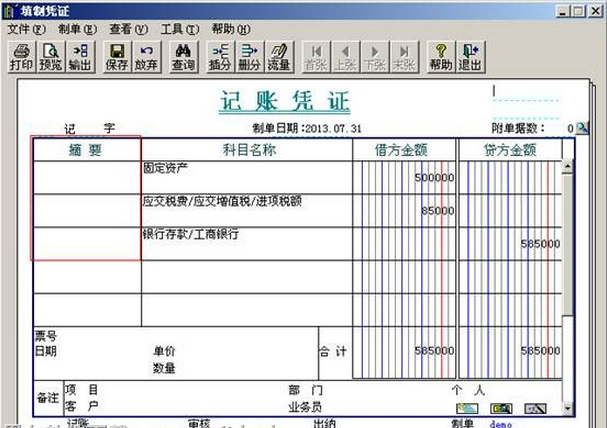Save the voucher with the 保存 icon
Screen dimensions: 607x428
pyautogui.click(x=116, y=56)
